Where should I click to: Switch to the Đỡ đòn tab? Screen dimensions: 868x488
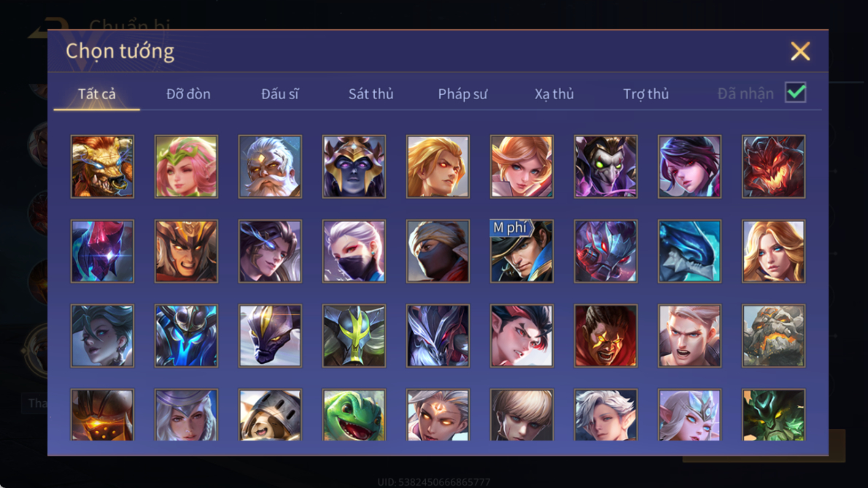pos(188,94)
